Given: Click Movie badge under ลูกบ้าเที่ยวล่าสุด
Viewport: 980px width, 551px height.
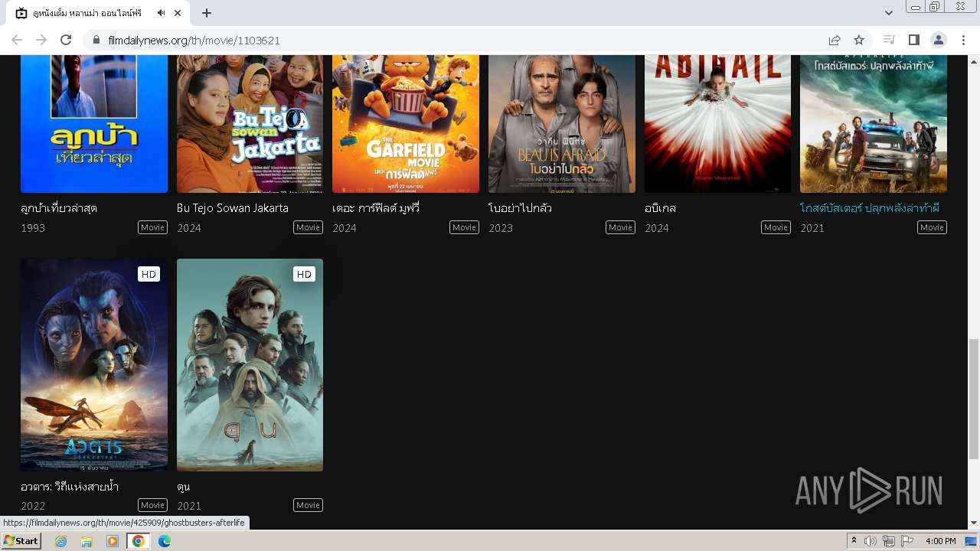Looking at the screenshot, I should 152,227.
